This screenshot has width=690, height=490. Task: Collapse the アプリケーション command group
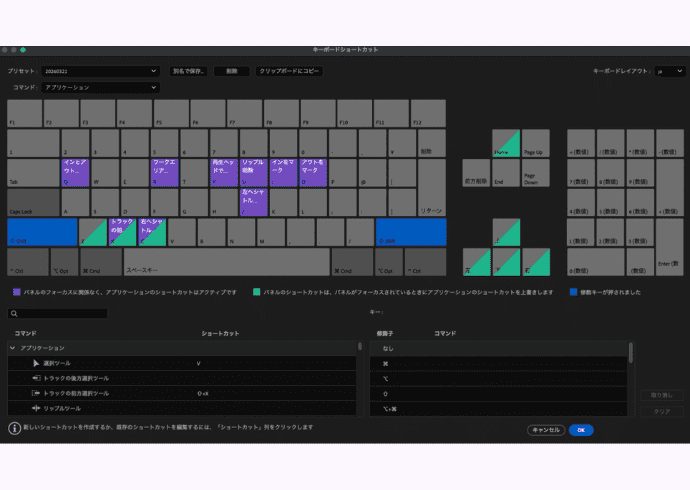coord(12,347)
